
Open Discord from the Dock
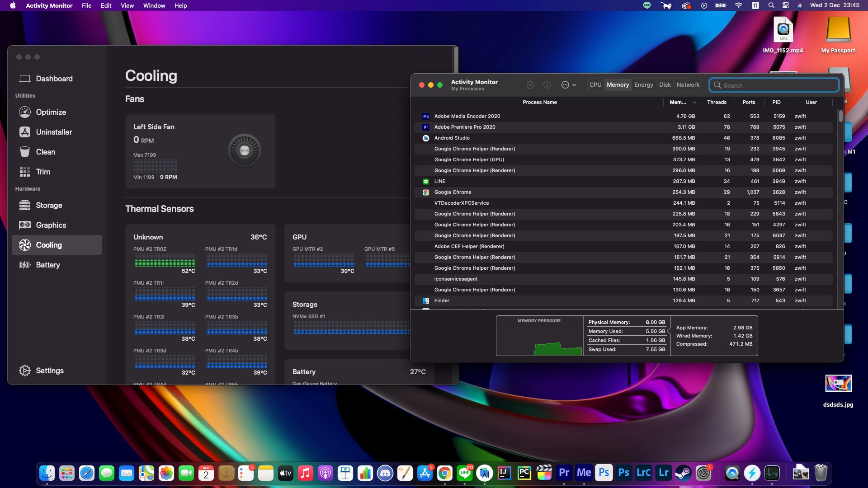(385, 473)
